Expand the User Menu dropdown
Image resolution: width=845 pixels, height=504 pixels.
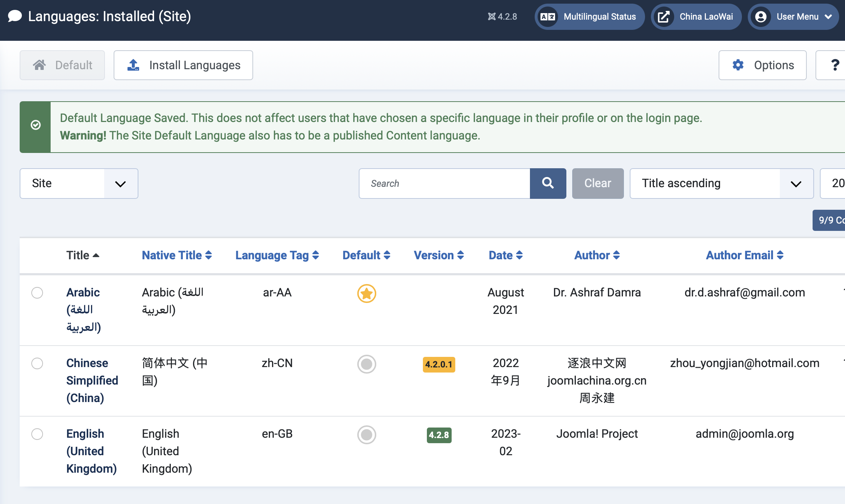[793, 17]
